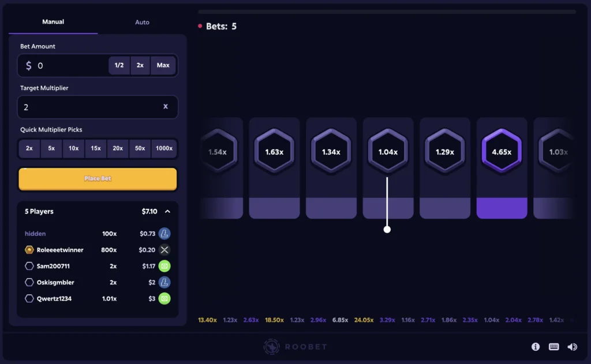
Task: Click the 1.16x history result
Action: [408, 320]
